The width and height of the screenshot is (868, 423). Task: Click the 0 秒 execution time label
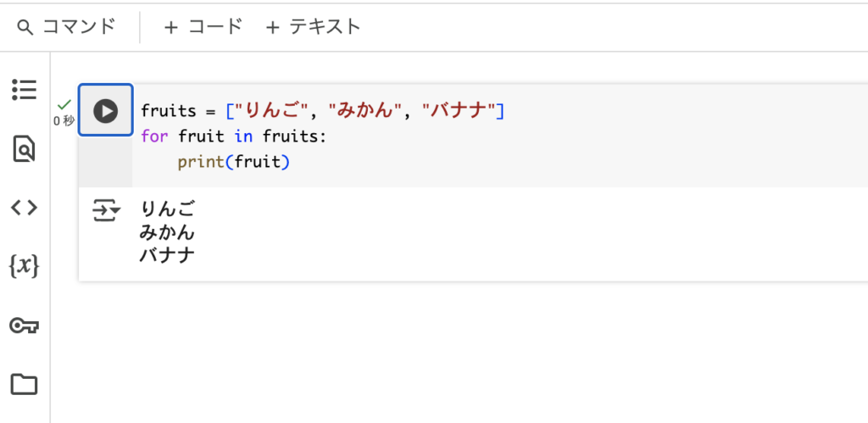click(x=64, y=120)
